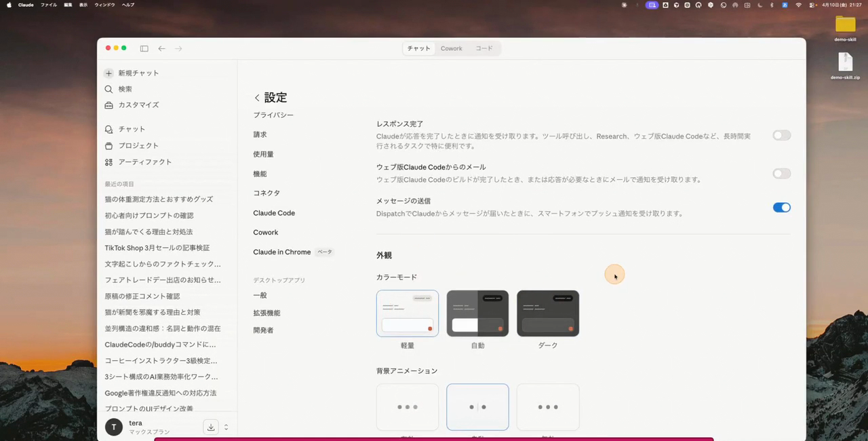Open the ファイル menu
This screenshot has height=441, width=868.
tap(49, 5)
